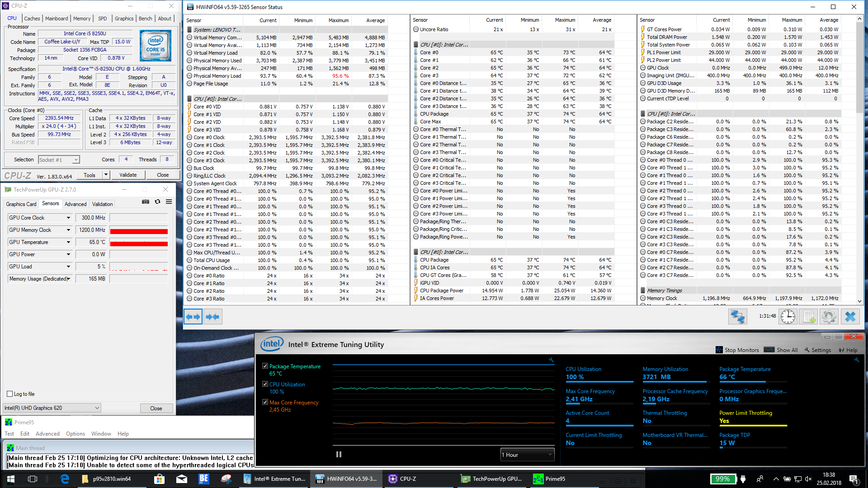The height and width of the screenshot is (488, 868).
Task: Pause the Intel XTU monitoring graph
Action: click(339, 455)
